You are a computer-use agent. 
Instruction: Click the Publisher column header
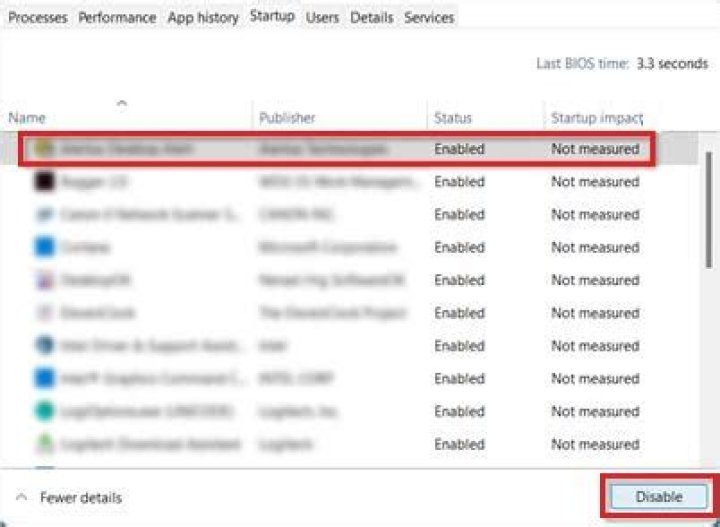point(287,118)
